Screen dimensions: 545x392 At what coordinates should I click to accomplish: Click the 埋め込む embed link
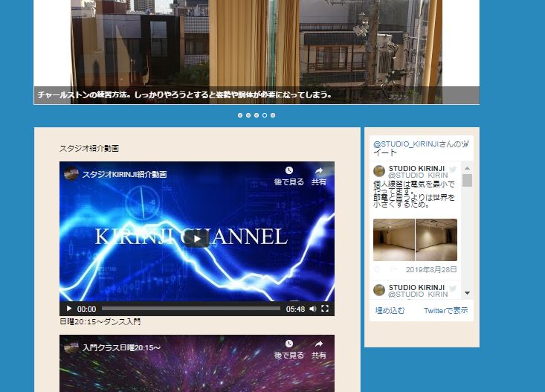coord(390,310)
